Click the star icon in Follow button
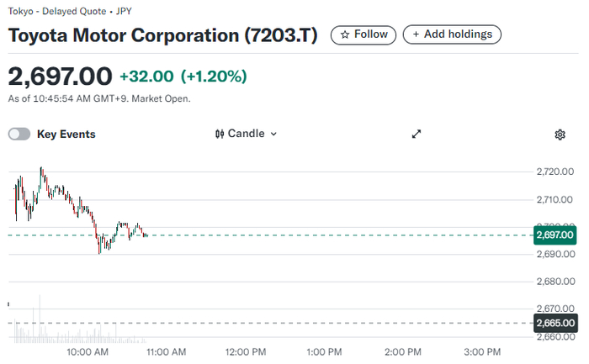 [x=344, y=34]
